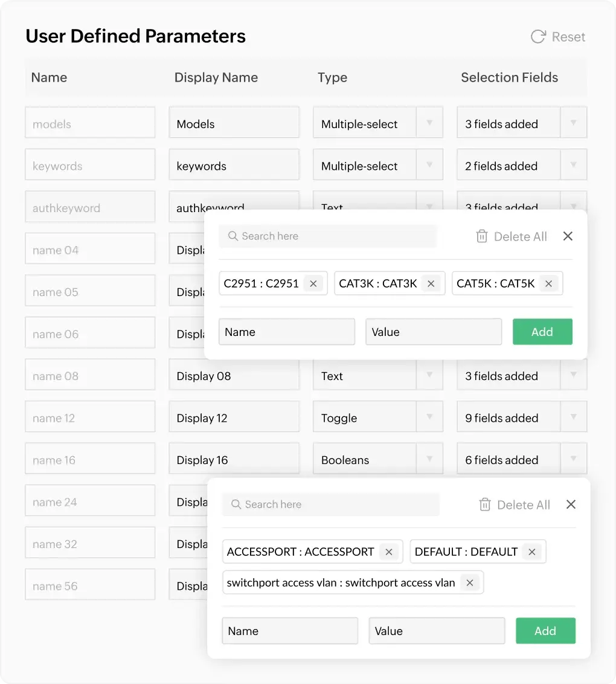Click the Selection Fields column header
The height and width of the screenshot is (684, 616).
[509, 77]
